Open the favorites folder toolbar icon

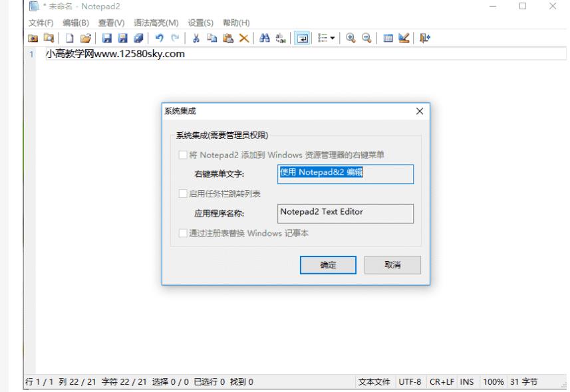click(x=33, y=38)
